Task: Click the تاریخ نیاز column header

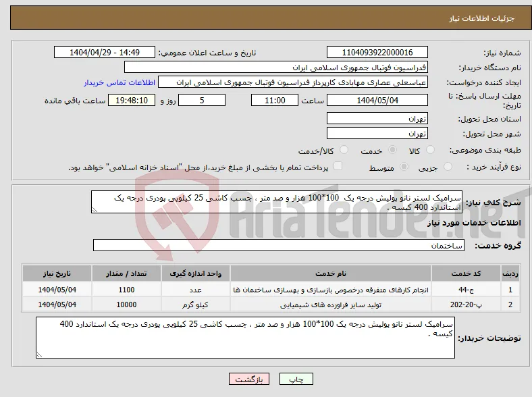Action: click(x=57, y=273)
